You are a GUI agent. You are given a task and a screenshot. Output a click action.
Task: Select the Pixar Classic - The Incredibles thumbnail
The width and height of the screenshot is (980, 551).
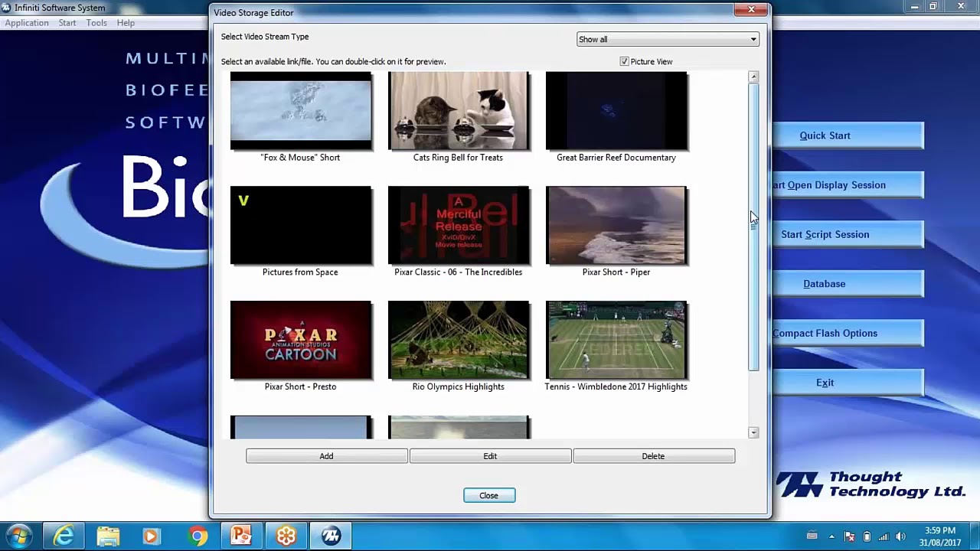(459, 226)
